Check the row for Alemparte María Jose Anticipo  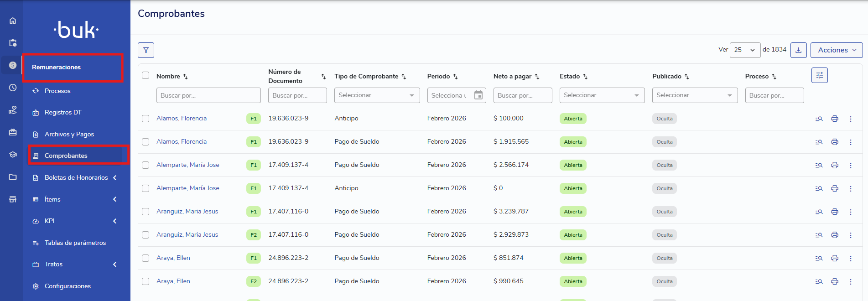(x=146, y=188)
